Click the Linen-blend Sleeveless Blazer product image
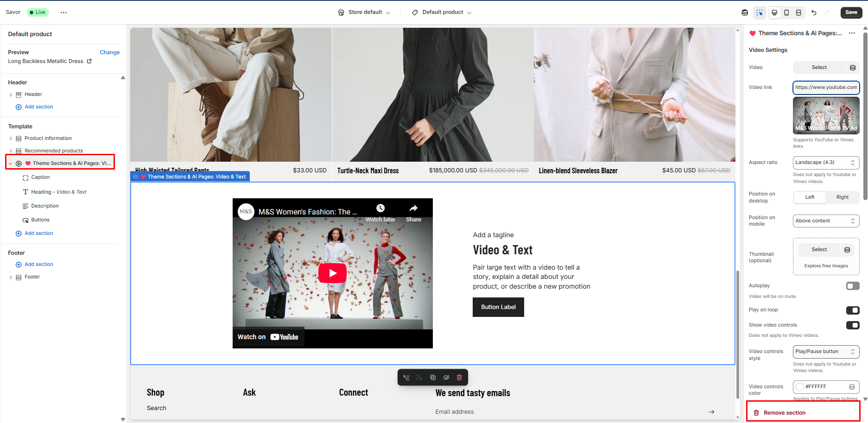Viewport: 868px width, 423px height. point(634,95)
